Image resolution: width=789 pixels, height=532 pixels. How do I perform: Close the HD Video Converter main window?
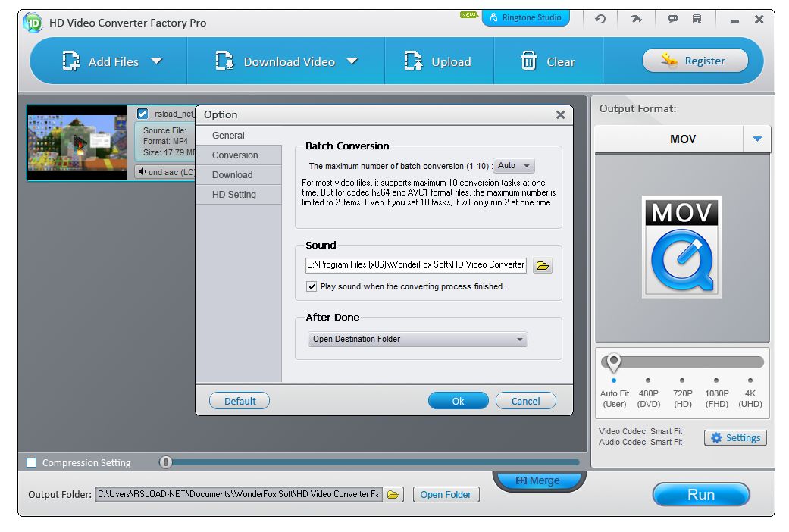coord(759,19)
